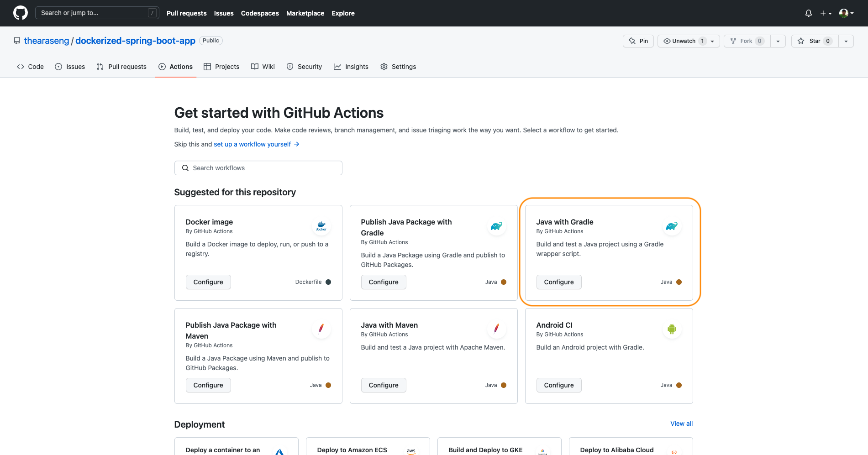The height and width of the screenshot is (455, 868).
Task: Open Issues in top navigation
Action: 224,13
